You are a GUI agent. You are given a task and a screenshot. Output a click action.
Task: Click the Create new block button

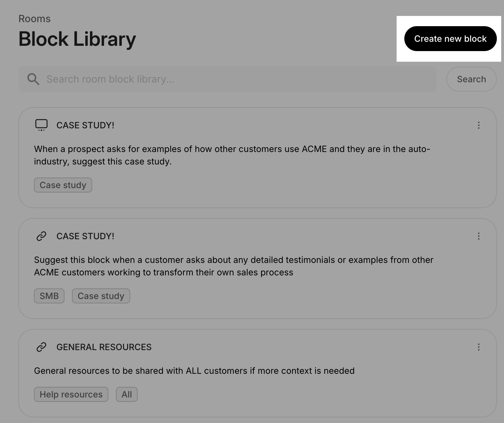tap(450, 39)
